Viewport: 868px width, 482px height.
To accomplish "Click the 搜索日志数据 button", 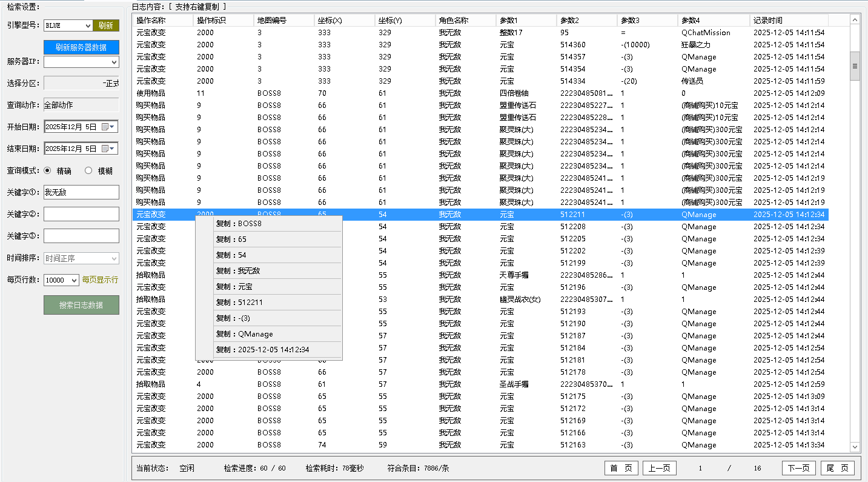I will (x=81, y=305).
